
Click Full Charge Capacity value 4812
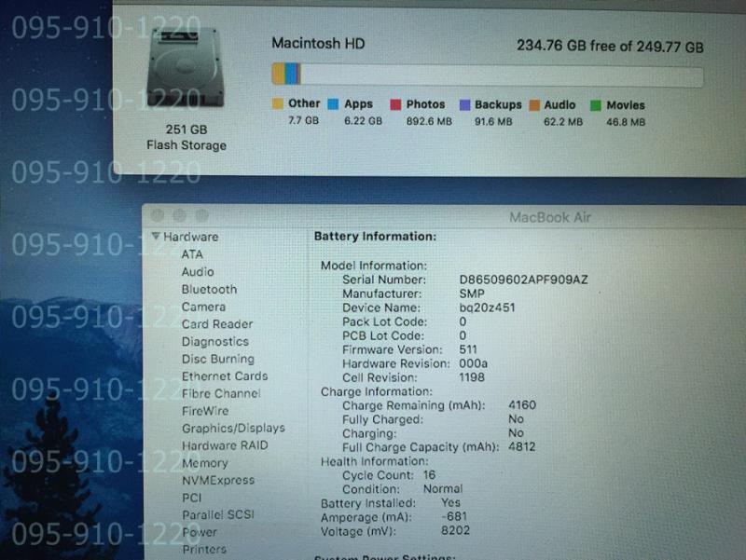[522, 447]
